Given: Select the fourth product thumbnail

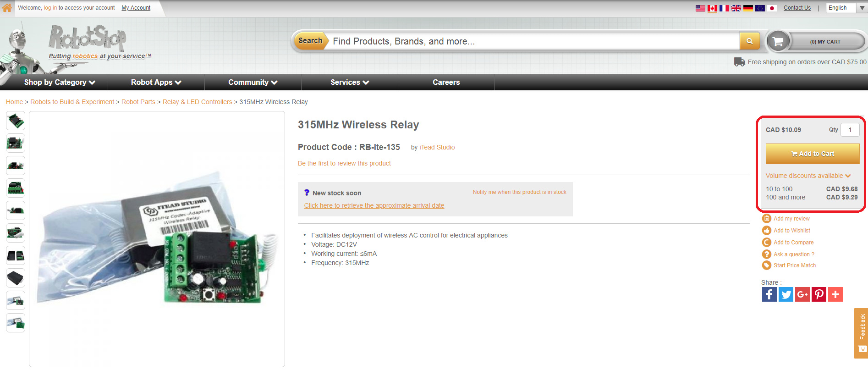Looking at the screenshot, I should pyautogui.click(x=16, y=188).
